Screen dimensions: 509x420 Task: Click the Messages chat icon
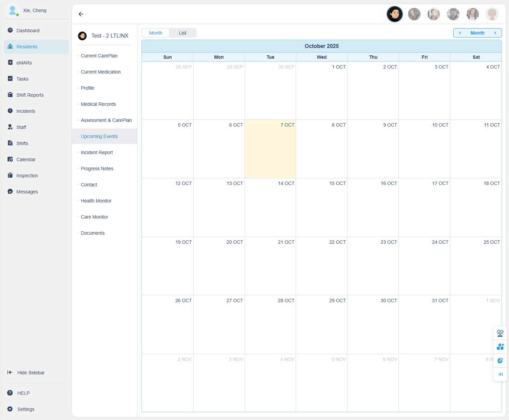tap(10, 191)
